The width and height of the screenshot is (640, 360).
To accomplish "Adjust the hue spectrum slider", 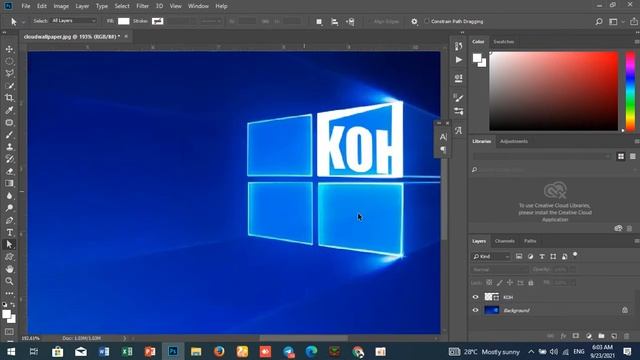I will click(x=630, y=91).
